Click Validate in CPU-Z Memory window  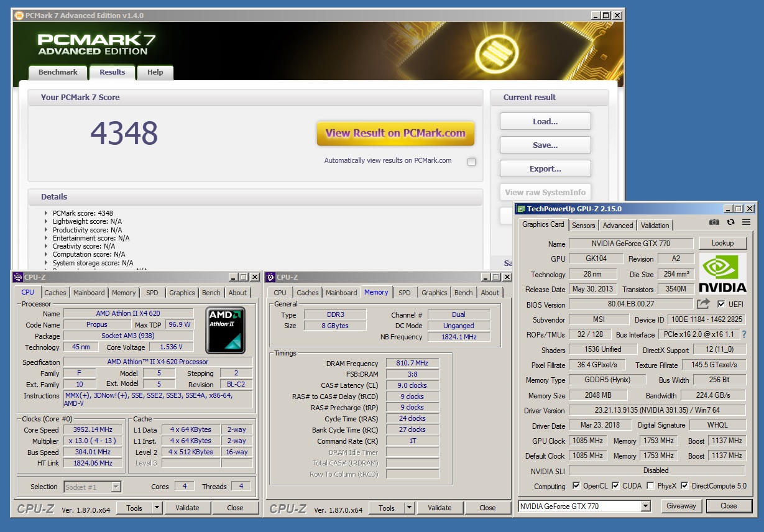pyautogui.click(x=440, y=508)
